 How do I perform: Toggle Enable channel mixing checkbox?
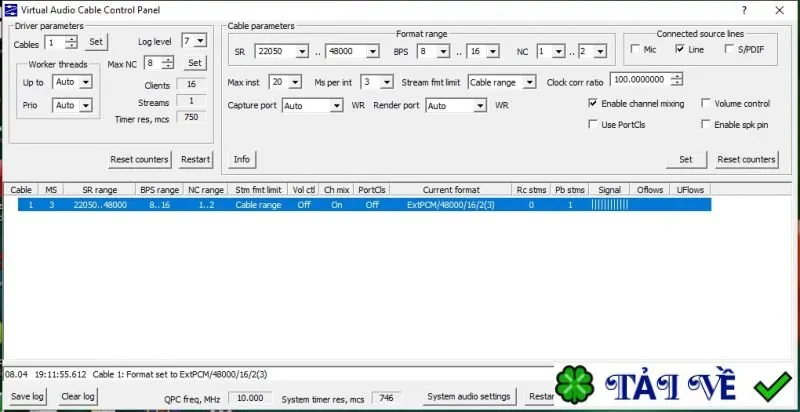coord(593,103)
